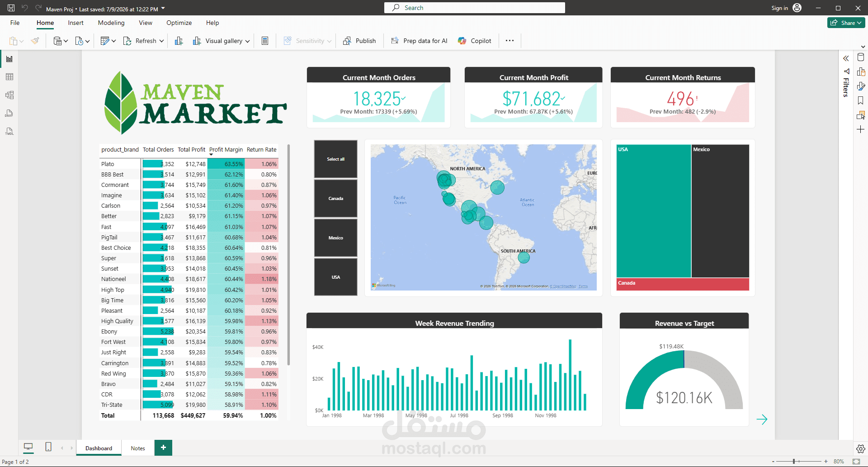Image resolution: width=868 pixels, height=467 pixels.
Task: Collapse the ribbon using the chevron
Action: click(863, 47)
